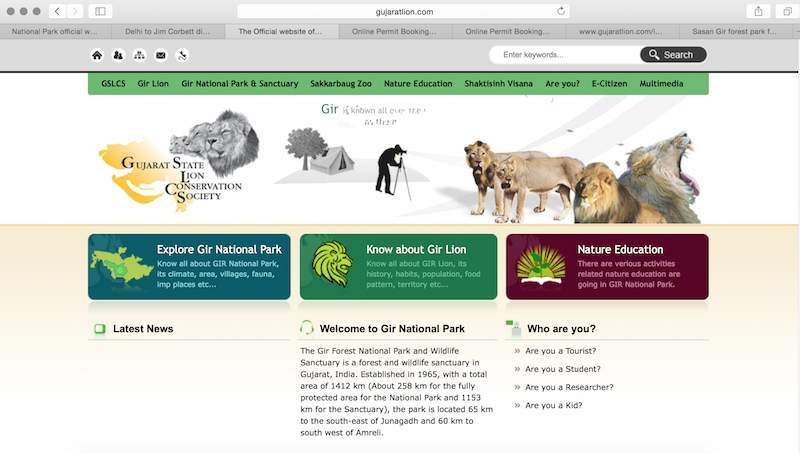
Task: Open Safari's share button
Action: [x=759, y=11]
